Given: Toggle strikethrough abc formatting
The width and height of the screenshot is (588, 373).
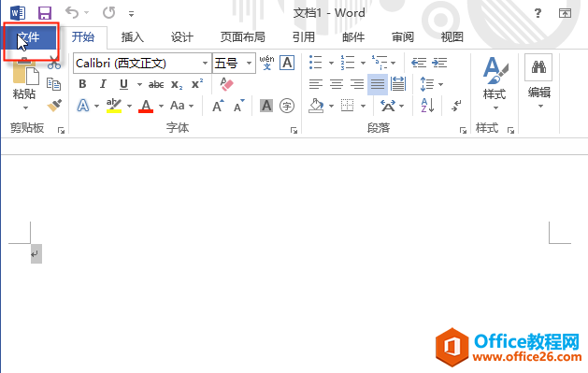Looking at the screenshot, I should point(156,84).
